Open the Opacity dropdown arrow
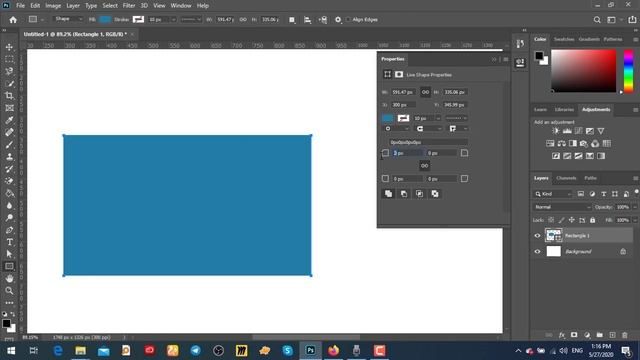Image resolution: width=640 pixels, height=360 pixels. click(635, 207)
